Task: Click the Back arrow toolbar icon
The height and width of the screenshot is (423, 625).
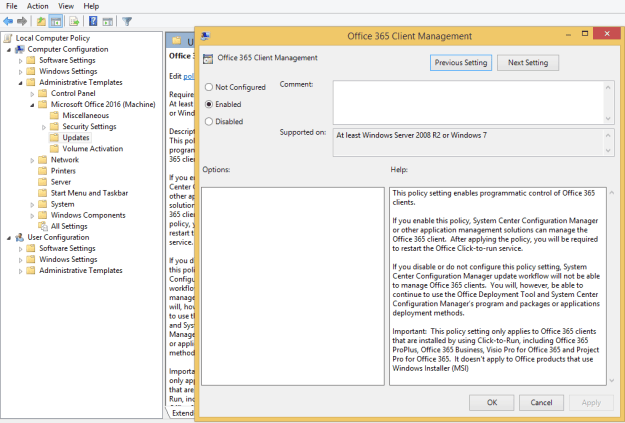Action: 8,21
